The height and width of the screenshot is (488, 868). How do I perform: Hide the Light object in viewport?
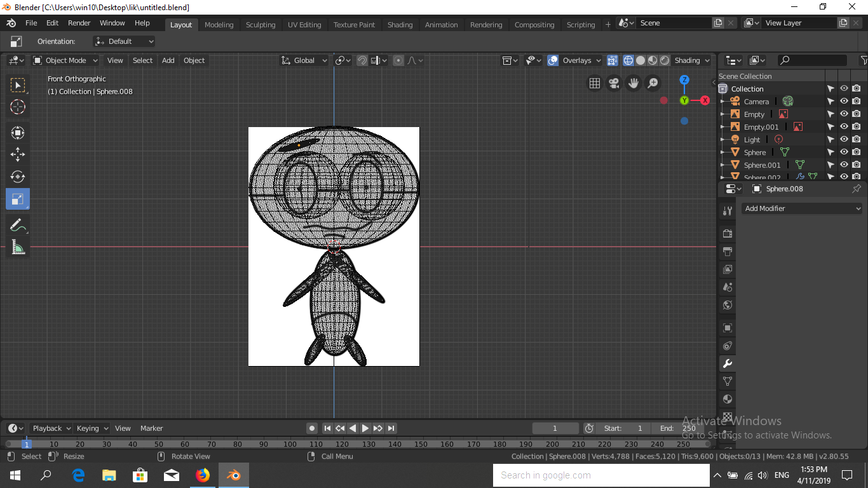[x=844, y=139]
